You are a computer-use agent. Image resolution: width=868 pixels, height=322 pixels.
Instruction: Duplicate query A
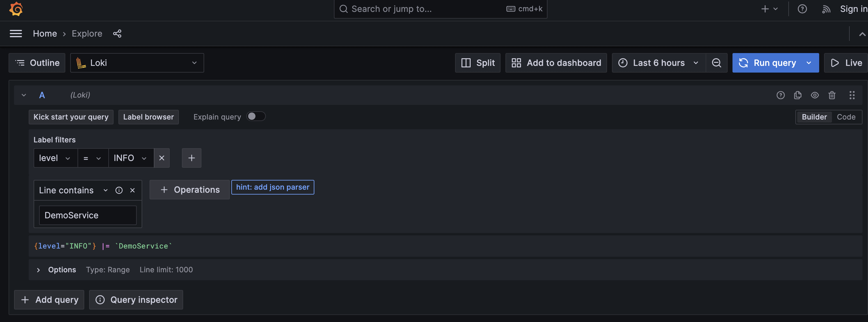click(x=797, y=95)
